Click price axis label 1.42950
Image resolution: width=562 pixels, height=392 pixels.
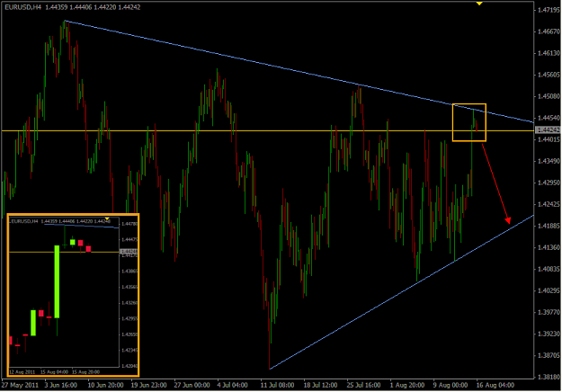point(549,183)
